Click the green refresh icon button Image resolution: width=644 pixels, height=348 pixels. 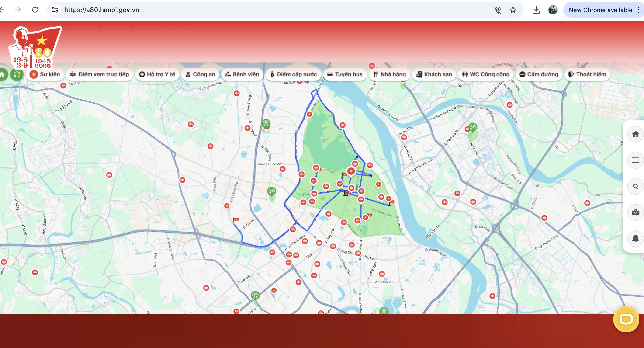coord(17,74)
